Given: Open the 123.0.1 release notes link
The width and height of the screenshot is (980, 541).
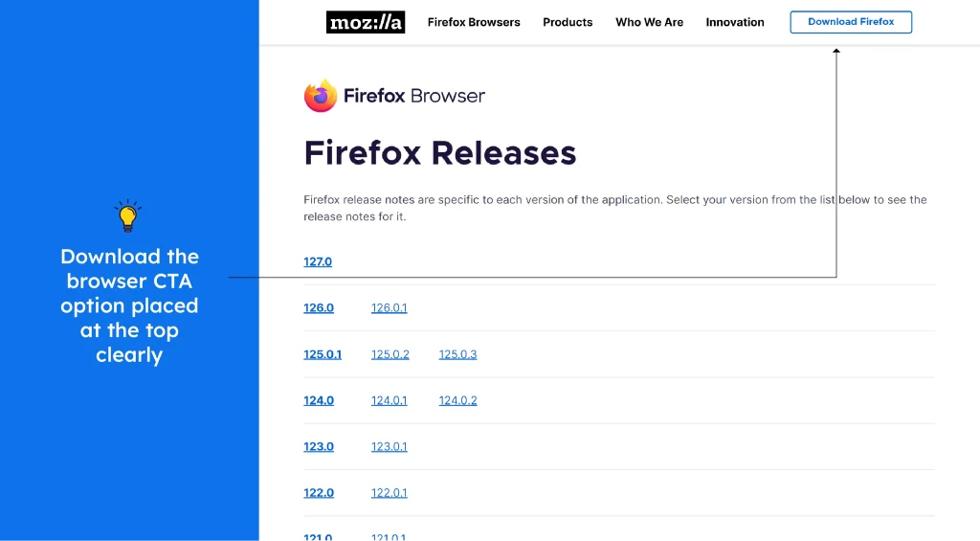Looking at the screenshot, I should point(389,446).
